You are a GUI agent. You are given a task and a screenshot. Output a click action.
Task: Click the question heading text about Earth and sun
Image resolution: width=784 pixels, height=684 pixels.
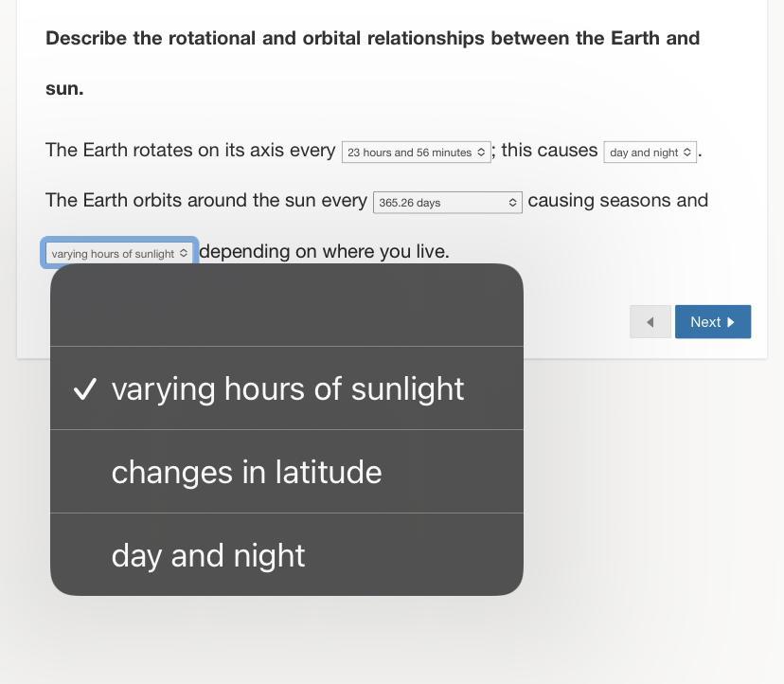click(x=372, y=63)
